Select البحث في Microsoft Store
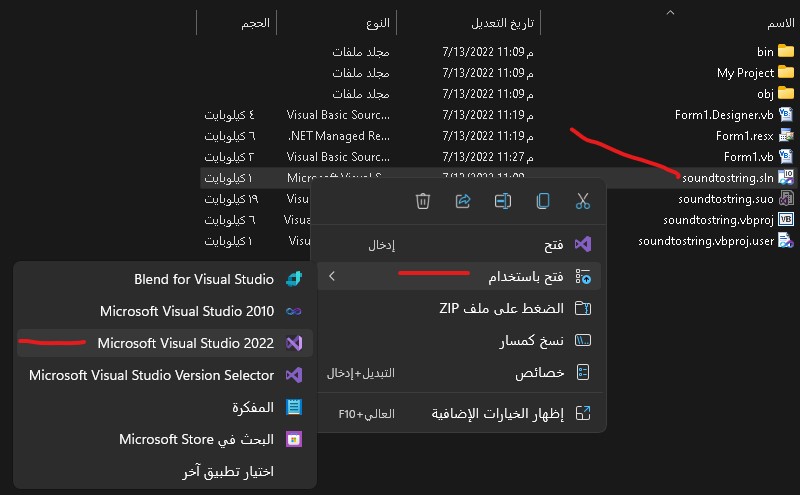800x495 pixels. [165, 439]
